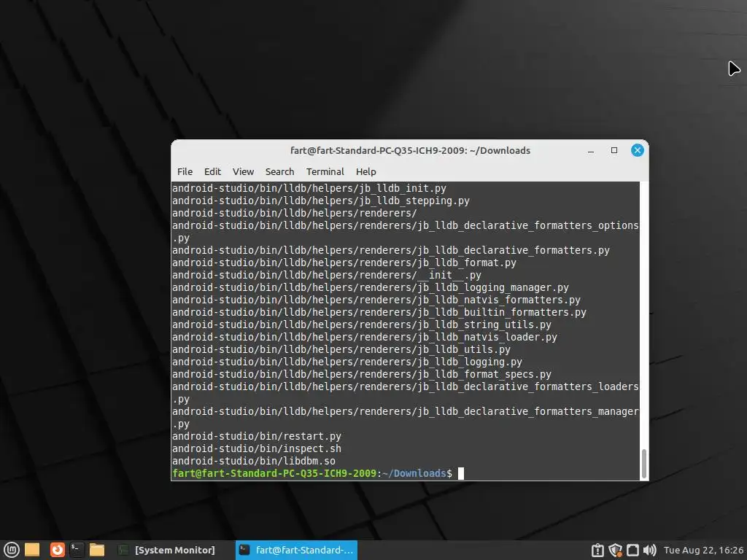
Task: Click the jb_lldb_string_utils.py line
Action: [362, 324]
